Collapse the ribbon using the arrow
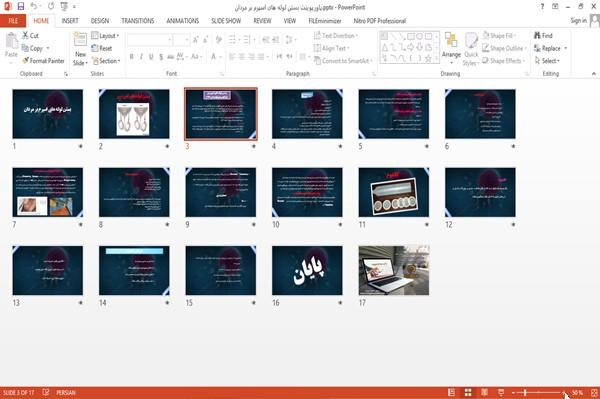 tap(593, 73)
